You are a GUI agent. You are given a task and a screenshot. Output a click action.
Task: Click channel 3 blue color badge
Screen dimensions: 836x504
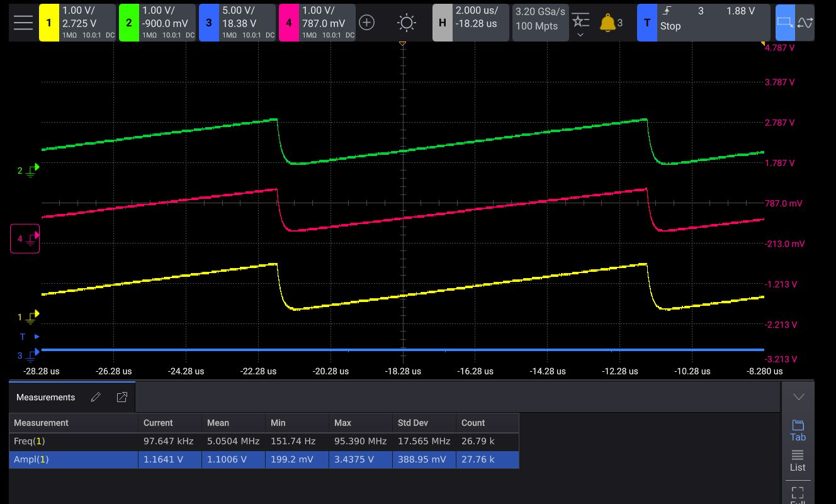[x=209, y=23]
